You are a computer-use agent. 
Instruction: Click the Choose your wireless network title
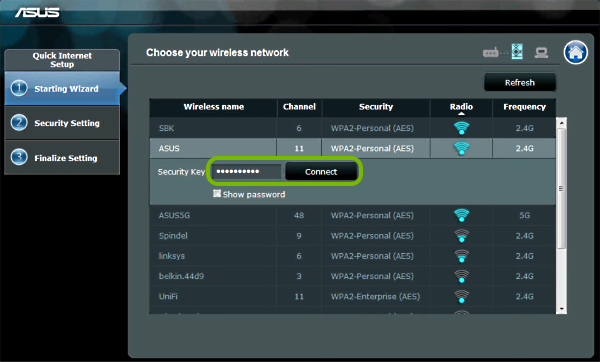point(217,52)
